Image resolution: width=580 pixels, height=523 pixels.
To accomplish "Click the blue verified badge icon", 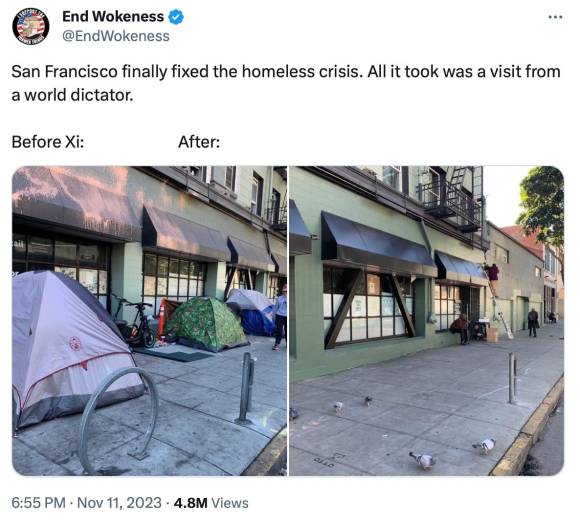I will (176, 17).
